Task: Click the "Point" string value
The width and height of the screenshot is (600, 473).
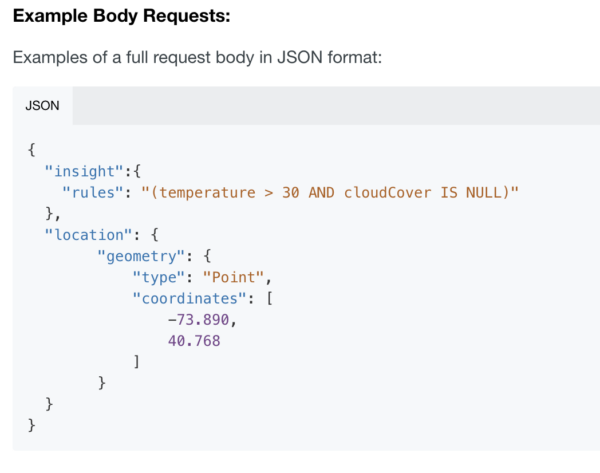Action: pyautogui.click(x=233, y=277)
